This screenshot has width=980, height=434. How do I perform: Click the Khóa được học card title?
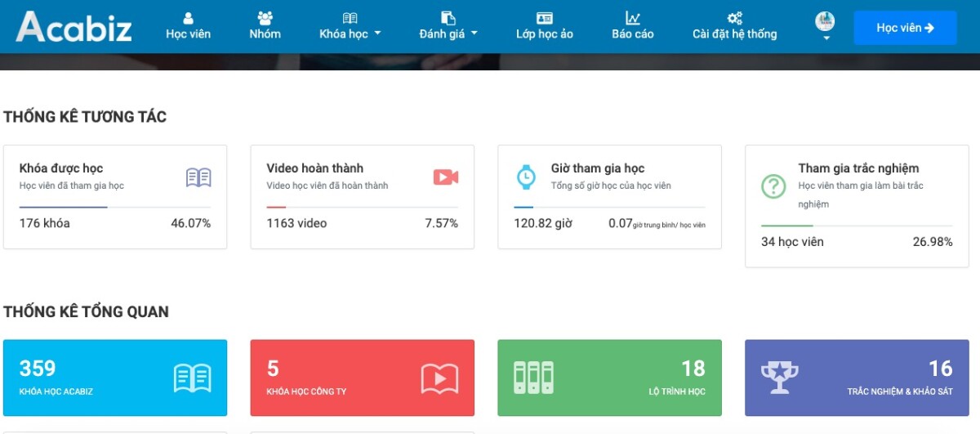pyautogui.click(x=61, y=168)
